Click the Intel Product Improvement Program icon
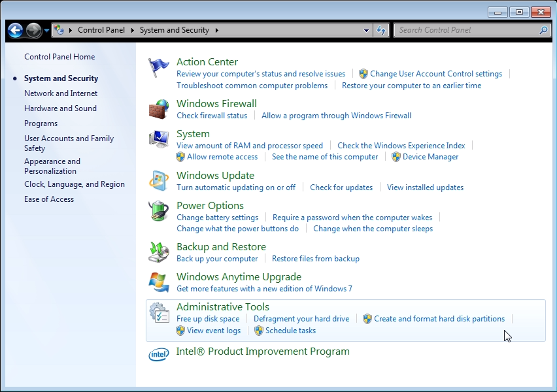This screenshot has width=557, height=392. click(159, 353)
